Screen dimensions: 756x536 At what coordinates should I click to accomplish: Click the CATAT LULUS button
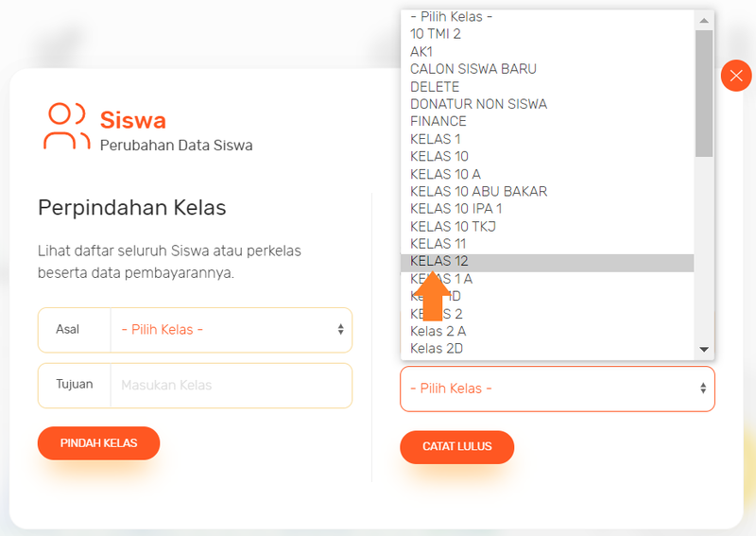456,447
